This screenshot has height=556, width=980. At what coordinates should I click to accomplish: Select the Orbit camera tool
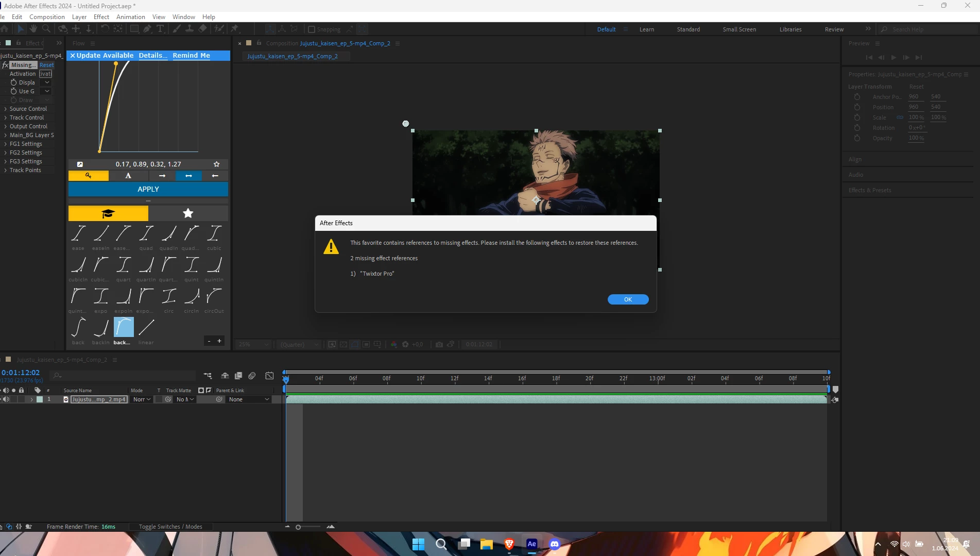pos(63,29)
